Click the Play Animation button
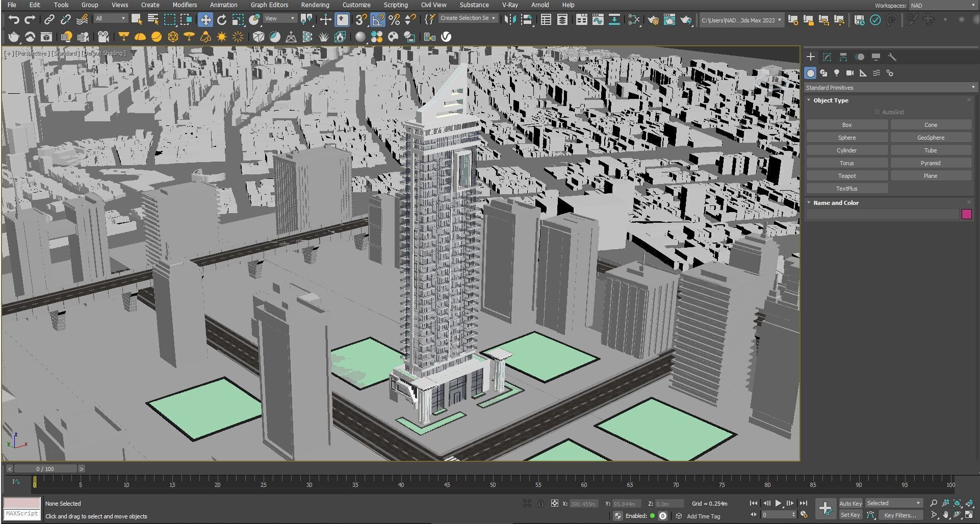Screen dimensions: 980x524 779,503
